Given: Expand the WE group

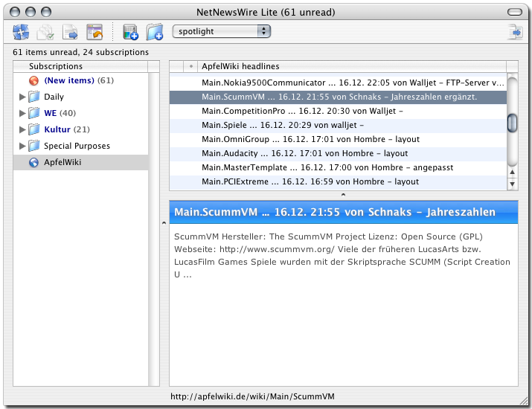Looking at the screenshot, I should pyautogui.click(x=22, y=113).
